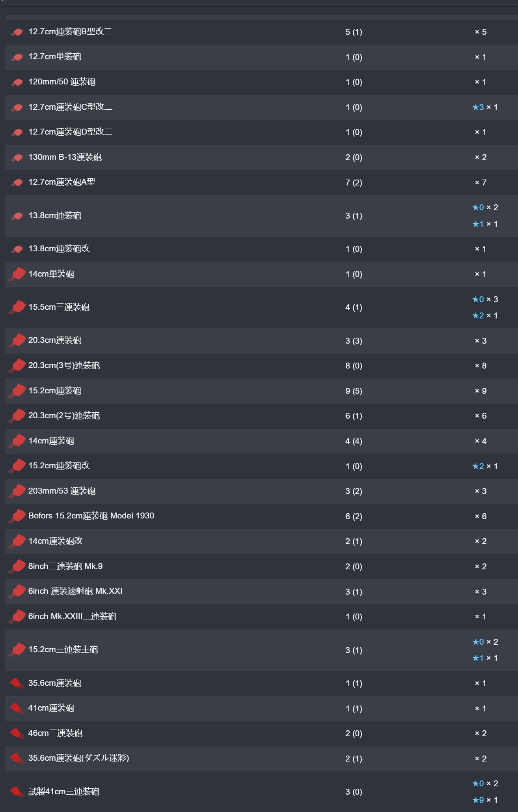Click the 6inch 連装速射砲 Mk.XXI name

(x=75, y=591)
